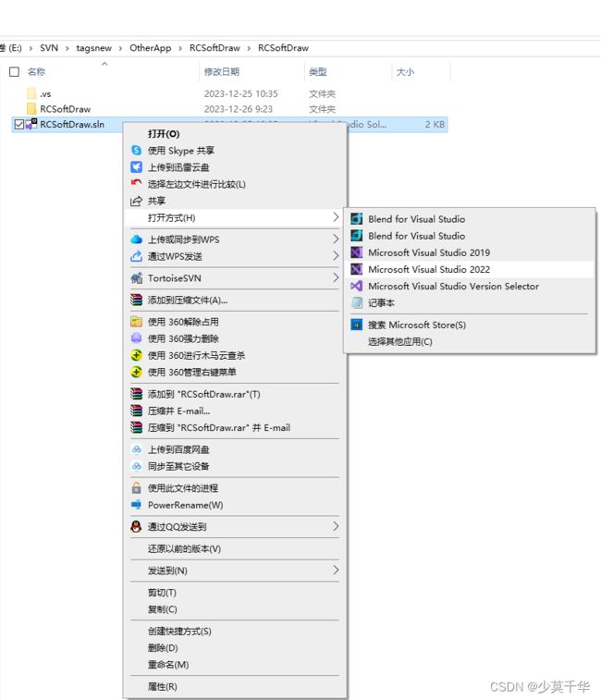Click the Xunlei cloud upload icon

pos(136,167)
